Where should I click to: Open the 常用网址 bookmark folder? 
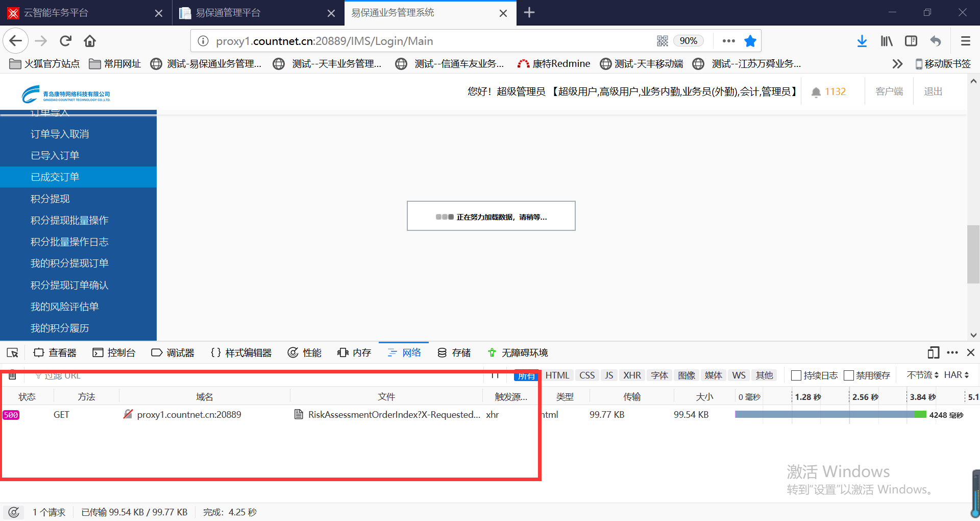115,64
